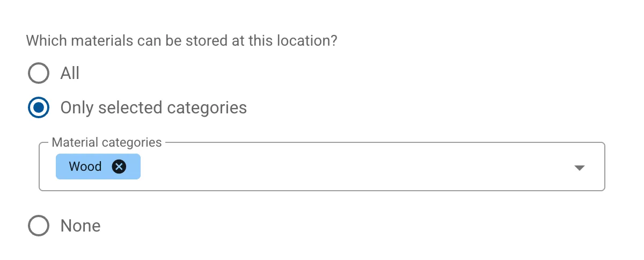This screenshot has width=644, height=260.
Task: Allow all materials at this location
Action: (x=39, y=73)
